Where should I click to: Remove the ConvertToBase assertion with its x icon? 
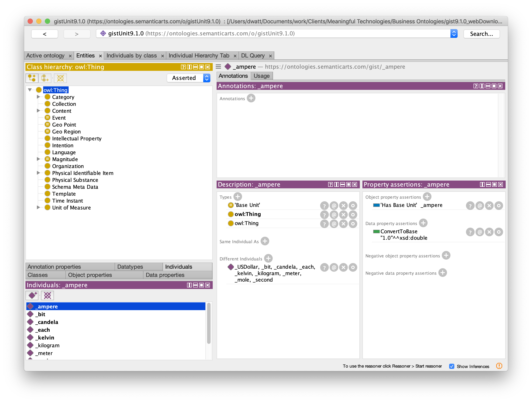click(x=489, y=232)
